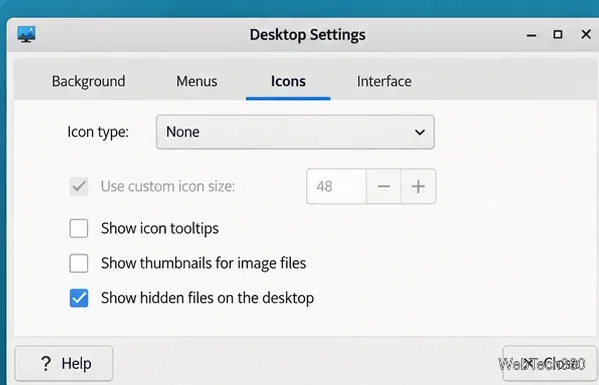Enable Show icon tooltips checkbox
This screenshot has width=599, height=385.
click(79, 228)
